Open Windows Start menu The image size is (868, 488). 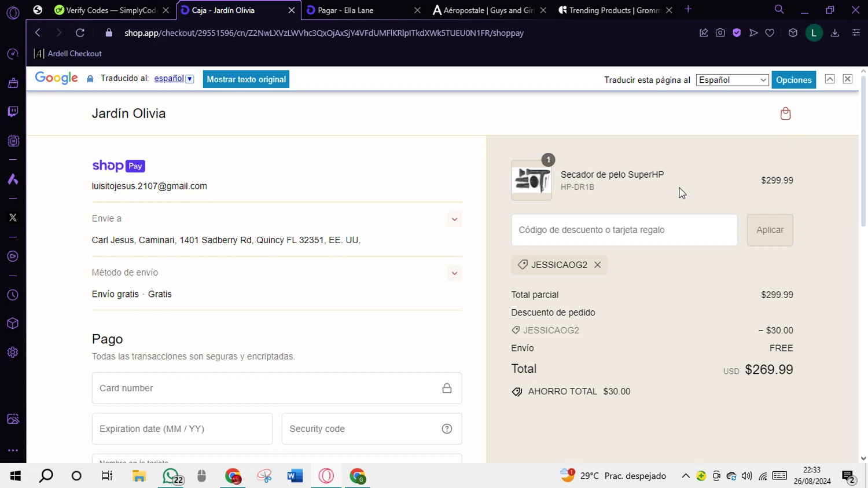click(16, 476)
